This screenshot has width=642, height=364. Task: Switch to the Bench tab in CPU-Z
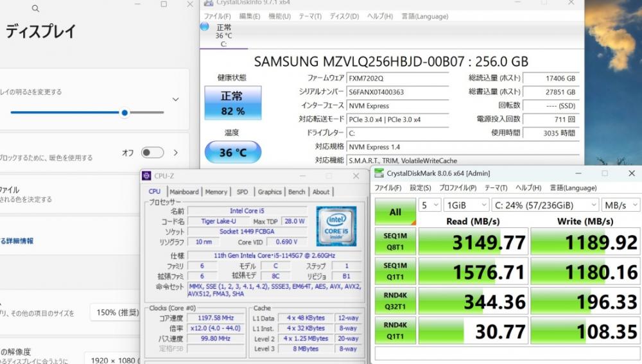point(297,191)
